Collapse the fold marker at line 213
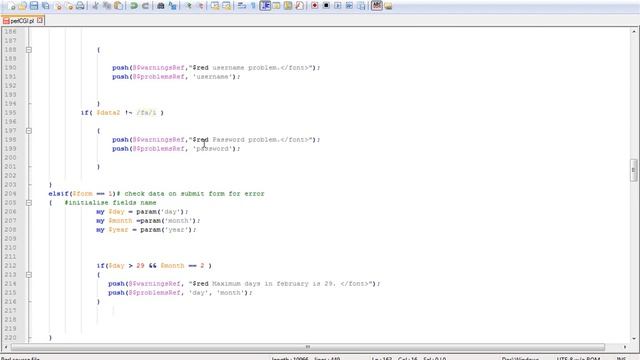 click(x=29, y=275)
